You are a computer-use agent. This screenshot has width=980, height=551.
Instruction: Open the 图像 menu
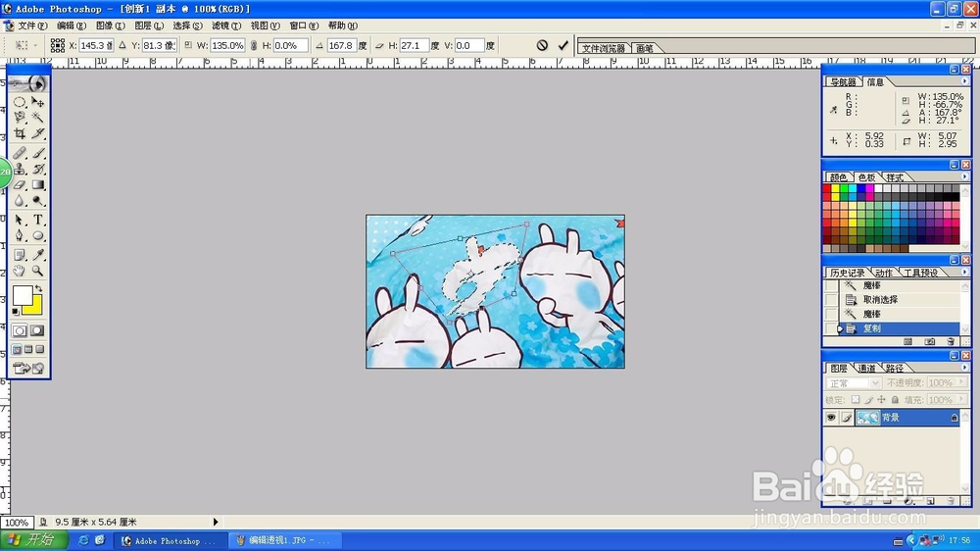(x=111, y=25)
